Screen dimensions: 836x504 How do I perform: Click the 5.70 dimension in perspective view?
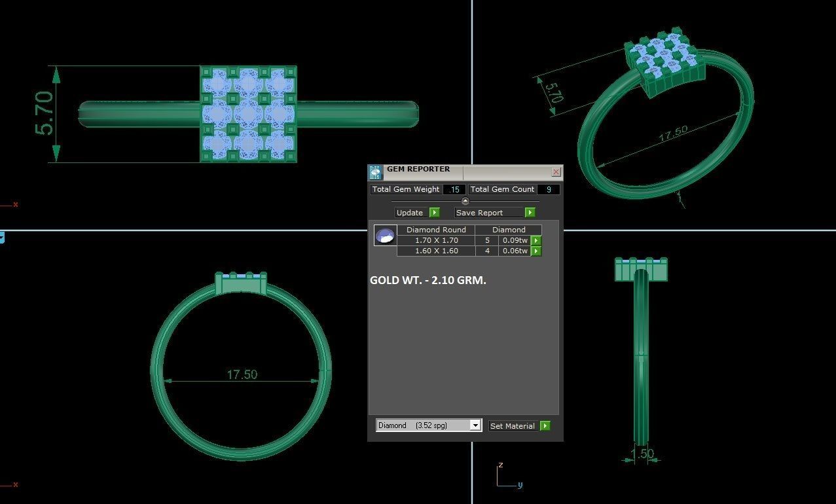553,93
